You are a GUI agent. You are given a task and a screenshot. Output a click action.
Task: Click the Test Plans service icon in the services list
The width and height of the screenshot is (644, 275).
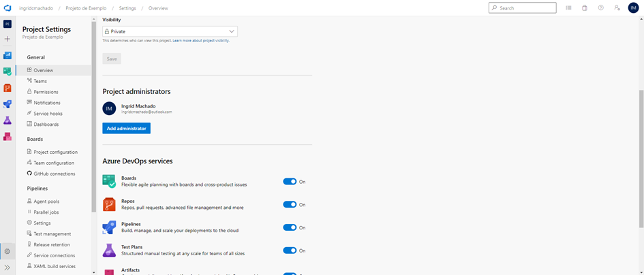tap(109, 250)
